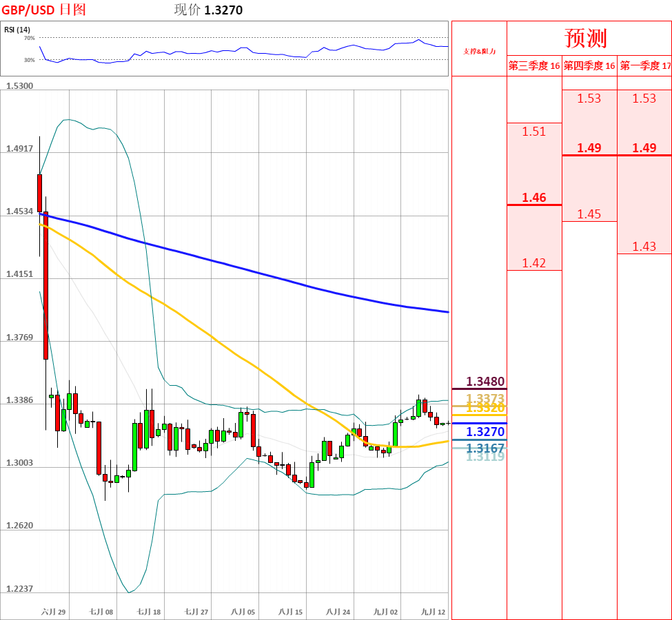Select the 1.3480 resistance level label
The height and width of the screenshot is (620, 672).
point(485,382)
